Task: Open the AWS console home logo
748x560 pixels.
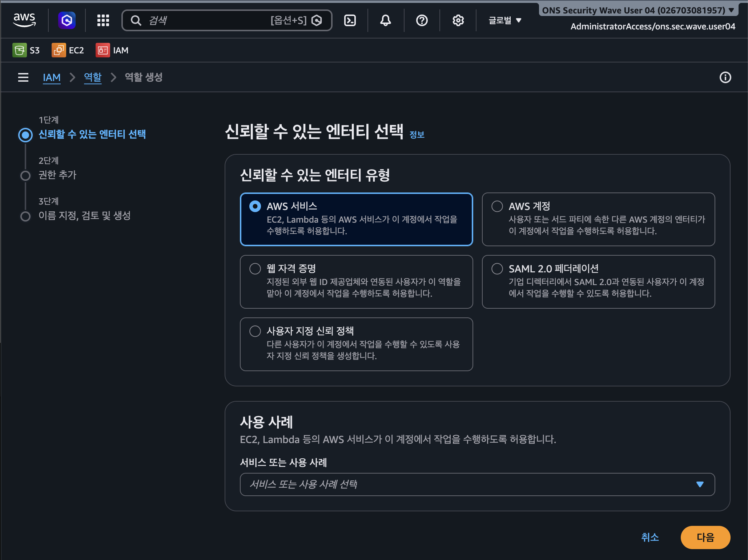Action: point(24,20)
